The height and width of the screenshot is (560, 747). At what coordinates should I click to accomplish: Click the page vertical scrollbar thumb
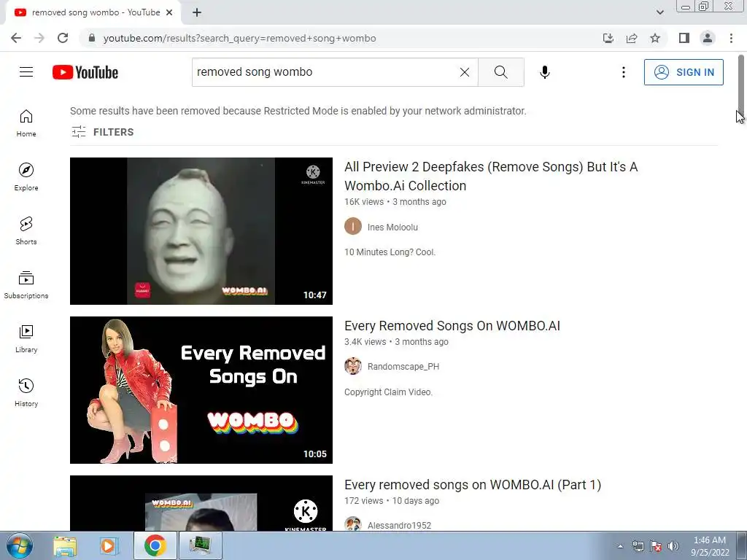tap(741, 84)
